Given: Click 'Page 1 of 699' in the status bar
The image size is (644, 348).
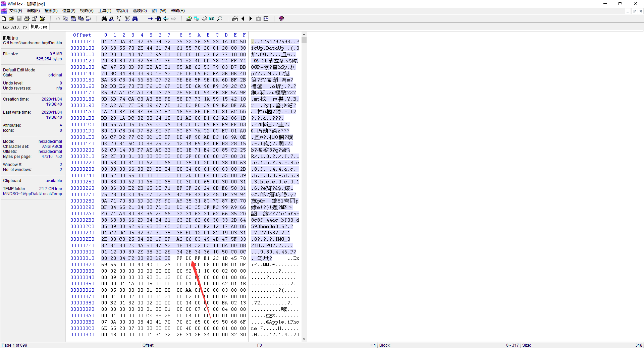Looking at the screenshot, I should coord(14,345).
